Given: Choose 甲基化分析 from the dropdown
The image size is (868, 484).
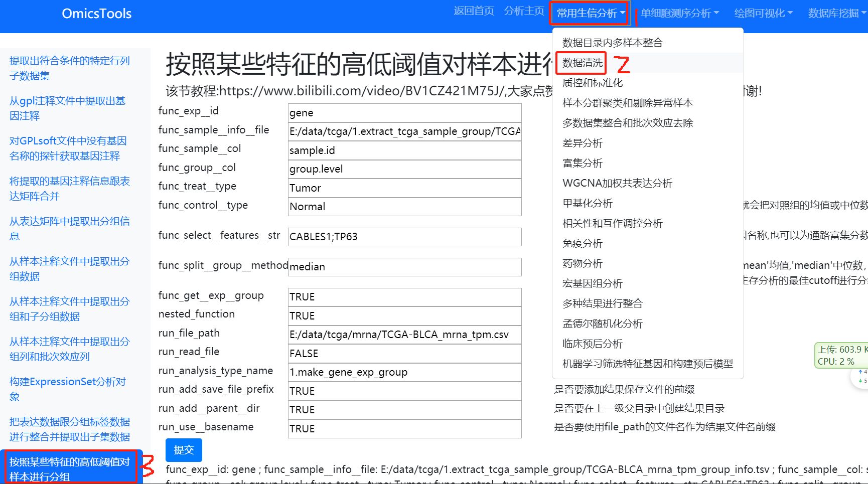Looking at the screenshot, I should click(648, 203).
